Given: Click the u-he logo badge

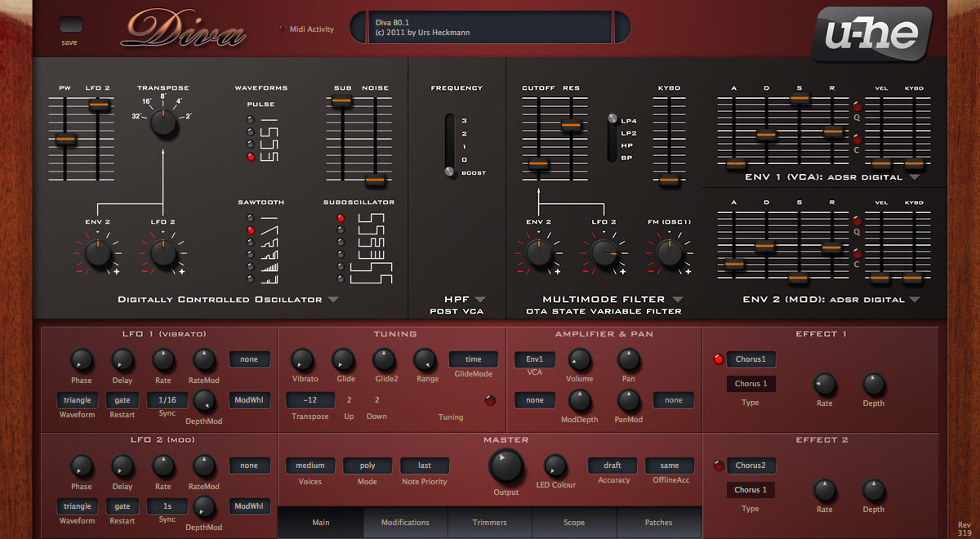Looking at the screenshot, I should (x=871, y=33).
